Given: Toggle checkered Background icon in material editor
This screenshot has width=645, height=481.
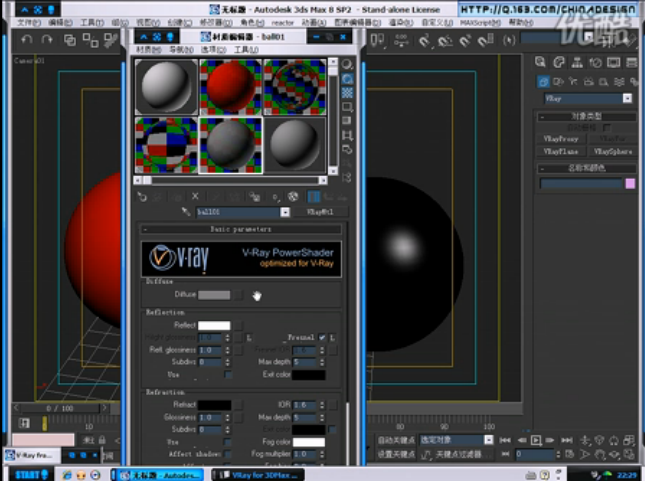Looking at the screenshot, I should pos(347,93).
